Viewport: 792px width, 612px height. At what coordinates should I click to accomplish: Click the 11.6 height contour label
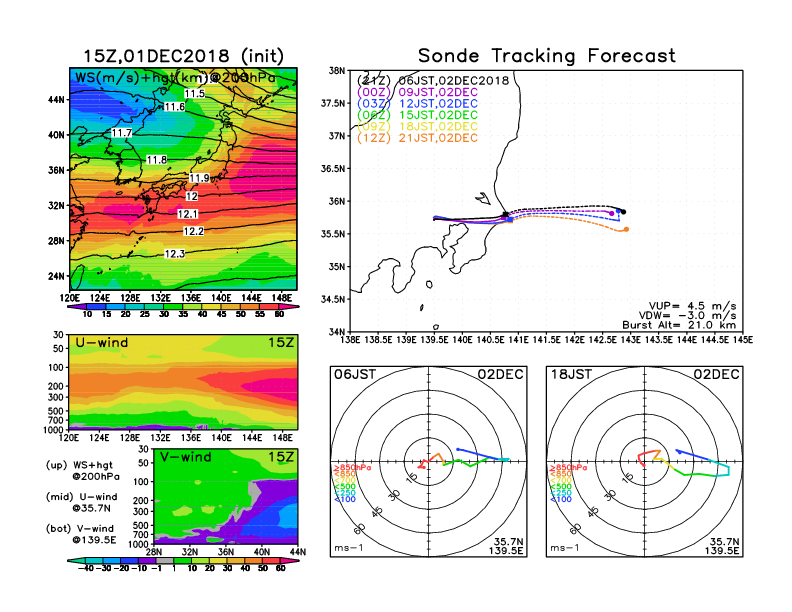[175, 107]
